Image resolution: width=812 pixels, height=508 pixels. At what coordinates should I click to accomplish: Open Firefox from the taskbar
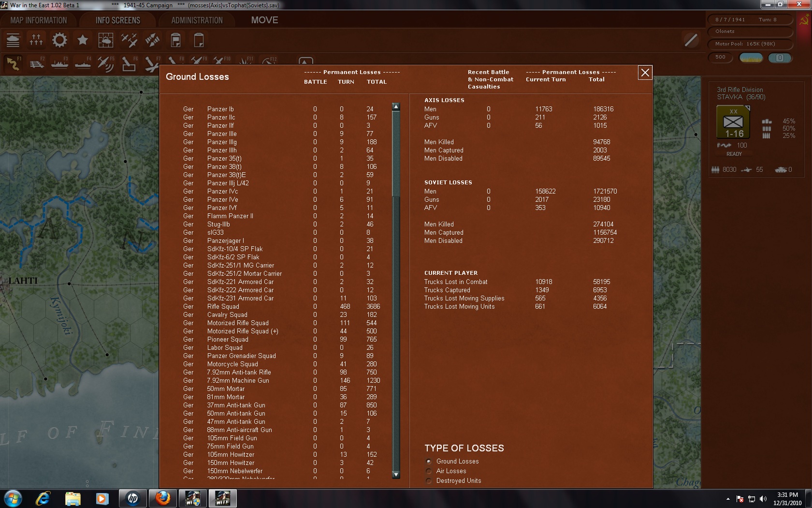163,498
